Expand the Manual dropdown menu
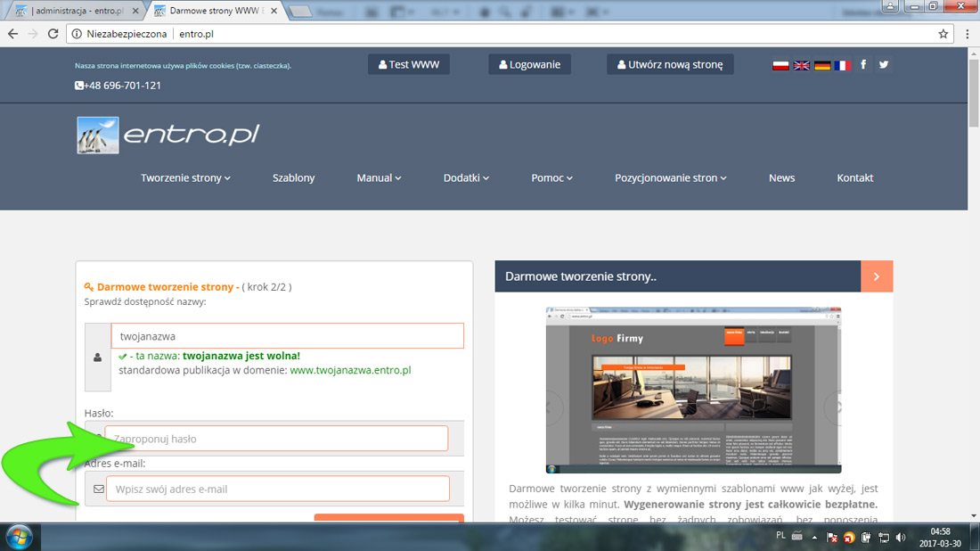 [379, 177]
